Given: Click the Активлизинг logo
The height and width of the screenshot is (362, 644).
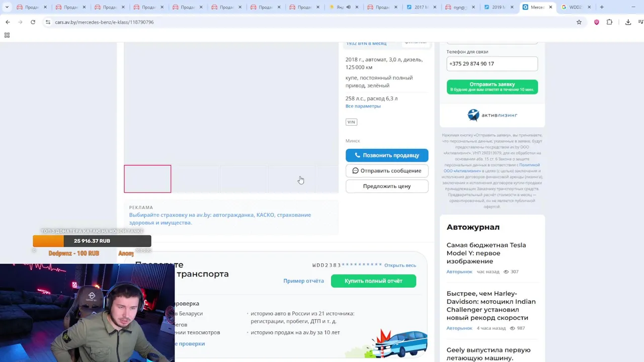Looking at the screenshot, I should [492, 115].
